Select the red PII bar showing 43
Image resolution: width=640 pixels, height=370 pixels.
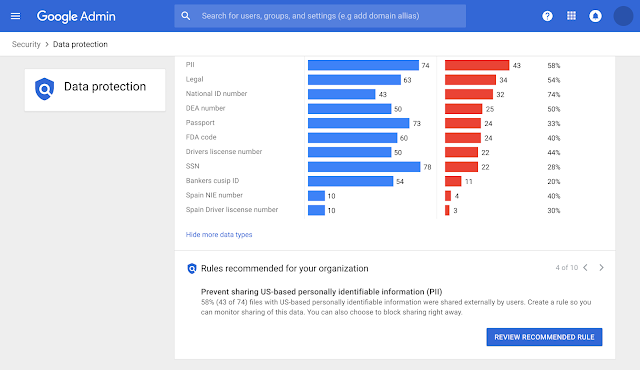pyautogui.click(x=477, y=65)
